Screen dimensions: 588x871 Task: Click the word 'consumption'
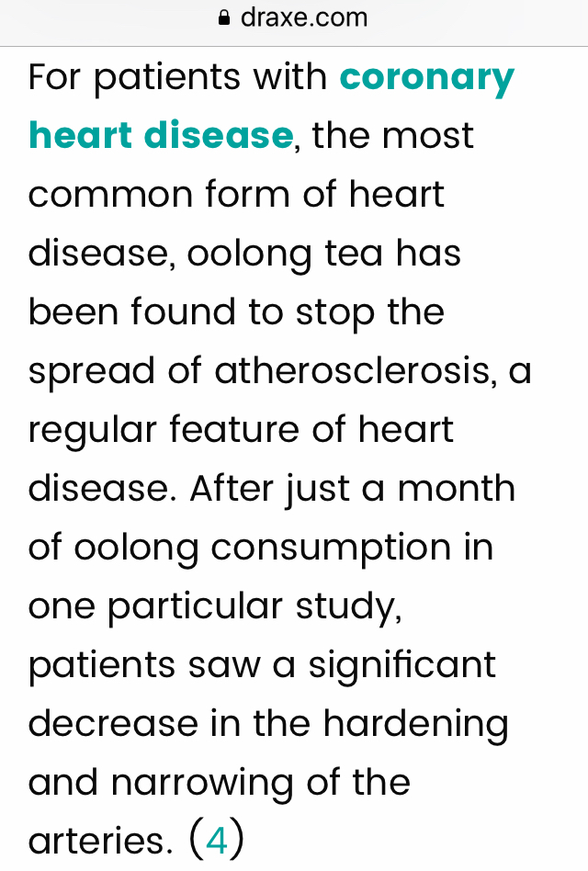331,549
